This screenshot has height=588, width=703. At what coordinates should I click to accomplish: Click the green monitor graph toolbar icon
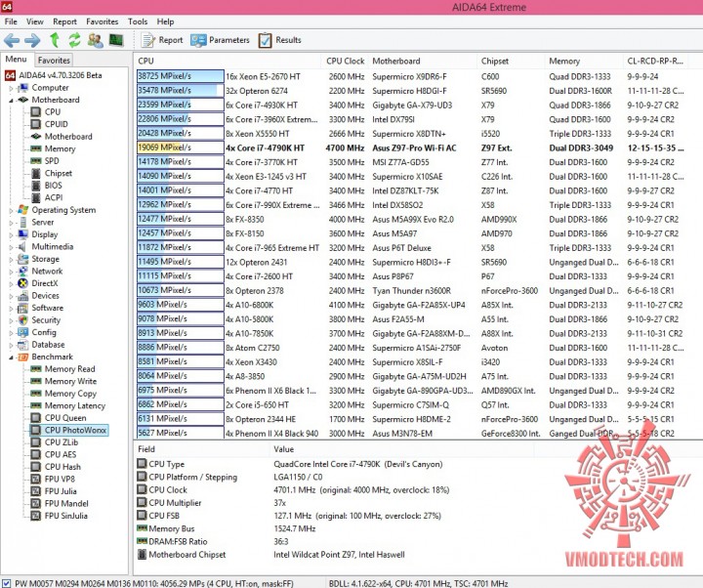pyautogui.click(x=116, y=40)
